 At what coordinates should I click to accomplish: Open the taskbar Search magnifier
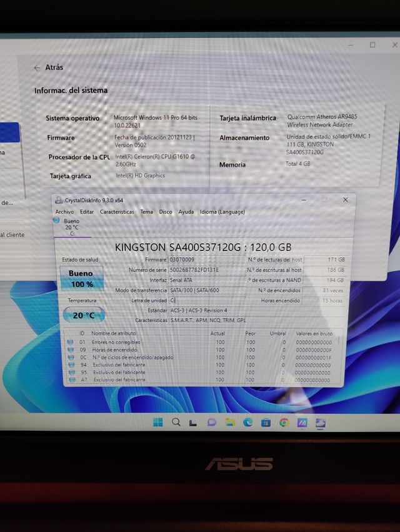pos(176,422)
